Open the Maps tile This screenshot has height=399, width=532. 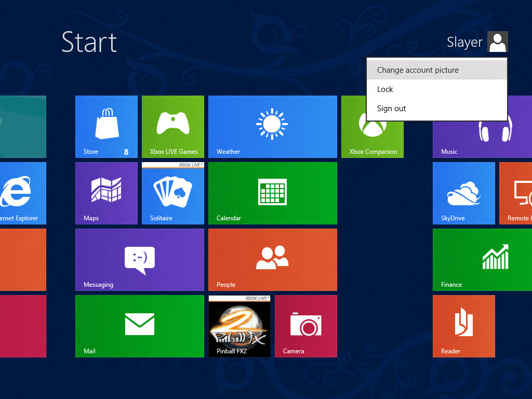106,193
